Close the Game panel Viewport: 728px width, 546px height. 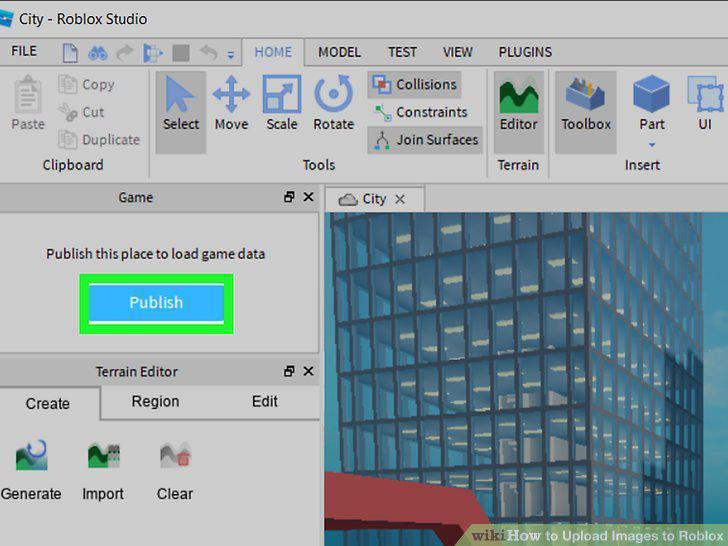(308, 197)
